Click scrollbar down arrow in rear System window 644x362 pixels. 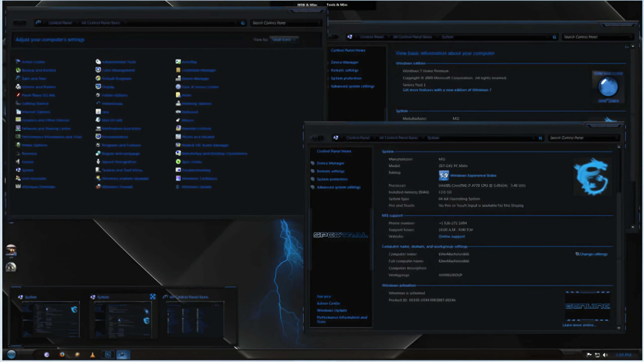click(633, 227)
